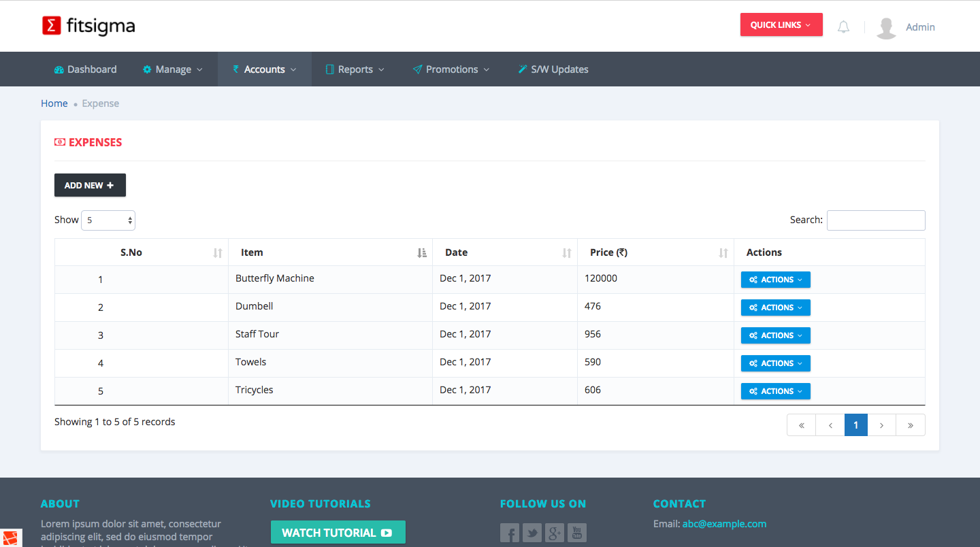The height and width of the screenshot is (547, 980).
Task: Click the Twitter icon in footer
Action: click(532, 533)
